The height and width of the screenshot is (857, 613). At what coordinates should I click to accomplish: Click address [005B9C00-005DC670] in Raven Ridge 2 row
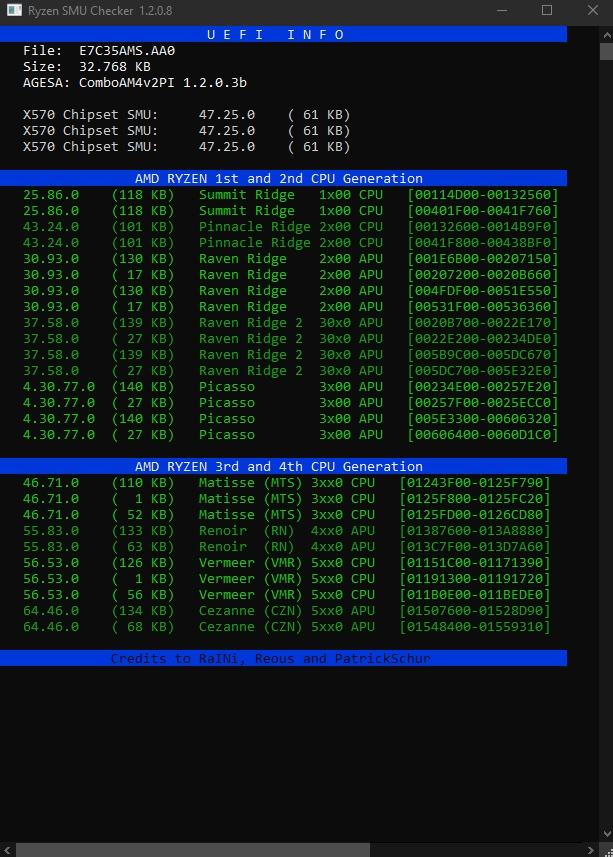(x=483, y=355)
